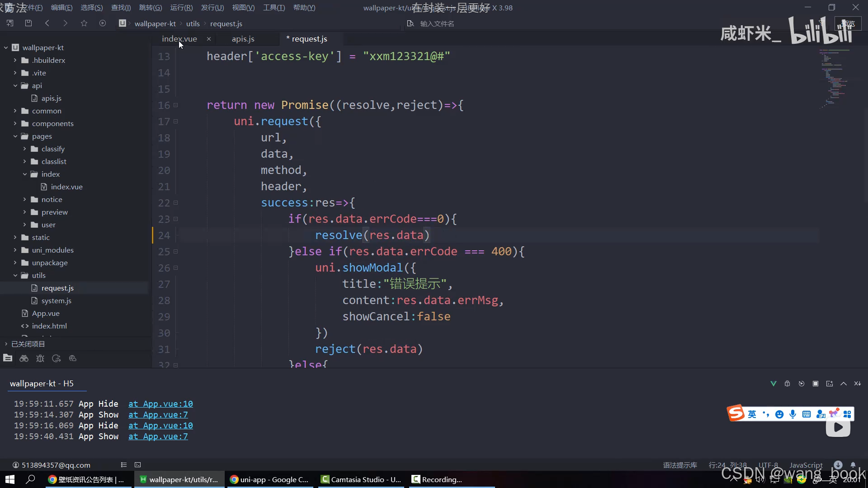Stop the running wallpaper-kt console process
Viewport: 868px width, 488px height.
pos(816,384)
